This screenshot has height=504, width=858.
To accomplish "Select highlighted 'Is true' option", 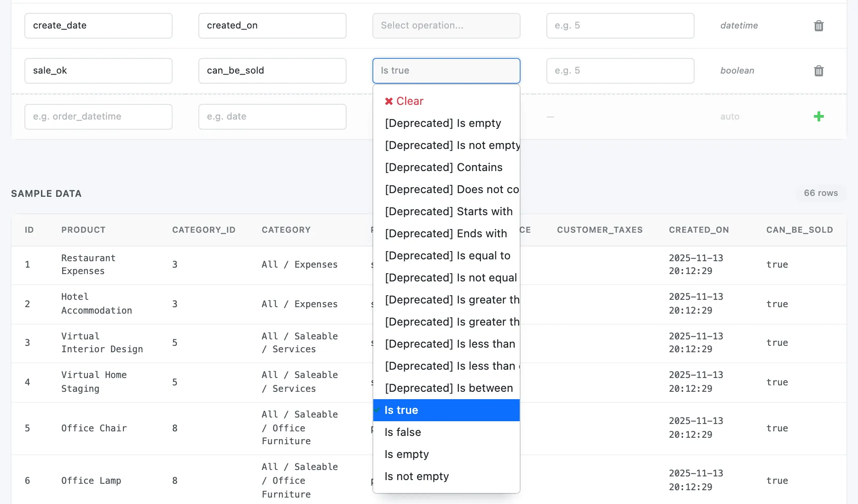I will [x=446, y=410].
